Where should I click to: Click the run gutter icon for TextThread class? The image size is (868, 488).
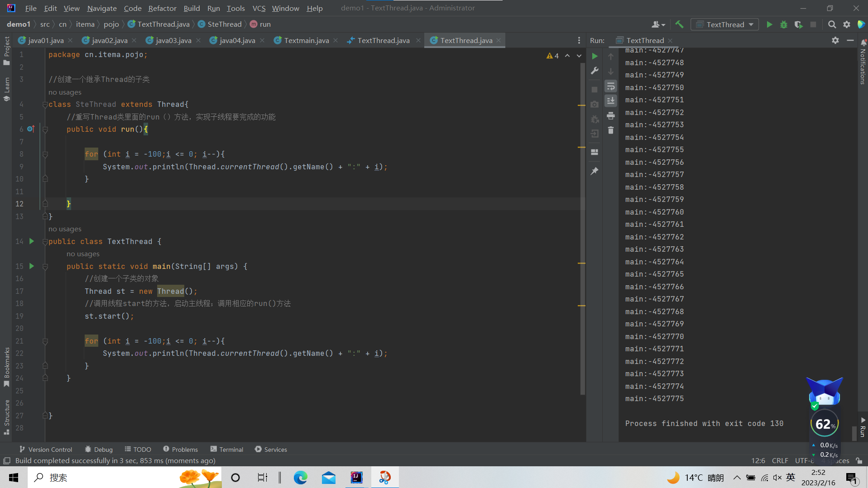coord(32,241)
